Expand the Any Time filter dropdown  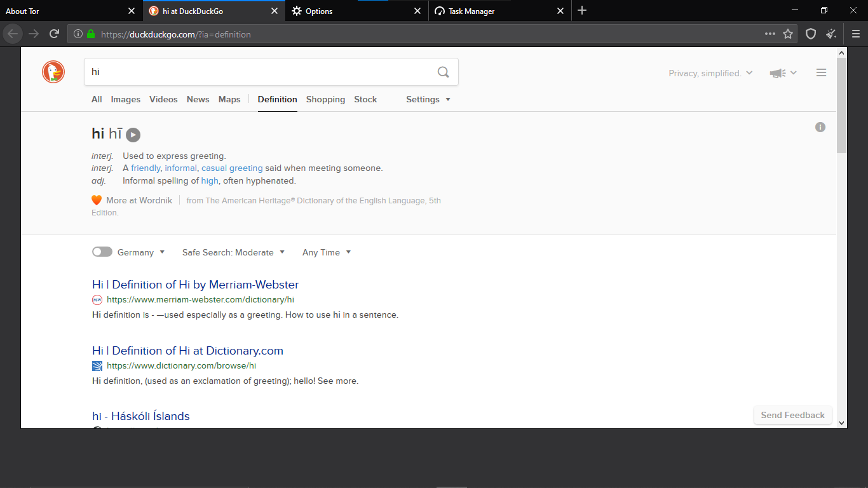[x=325, y=252]
